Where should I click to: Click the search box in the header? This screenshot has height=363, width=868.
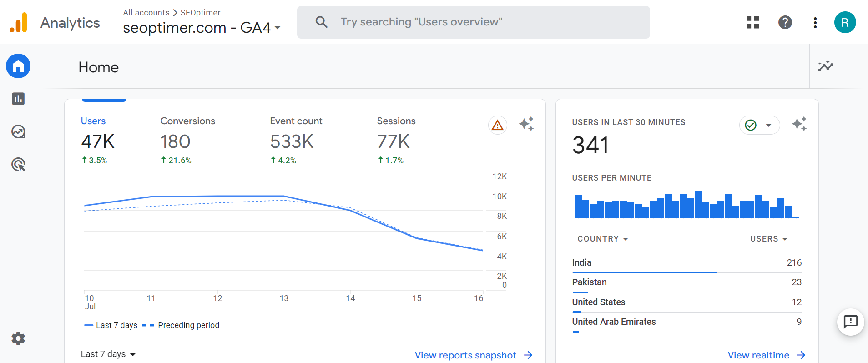pyautogui.click(x=473, y=22)
